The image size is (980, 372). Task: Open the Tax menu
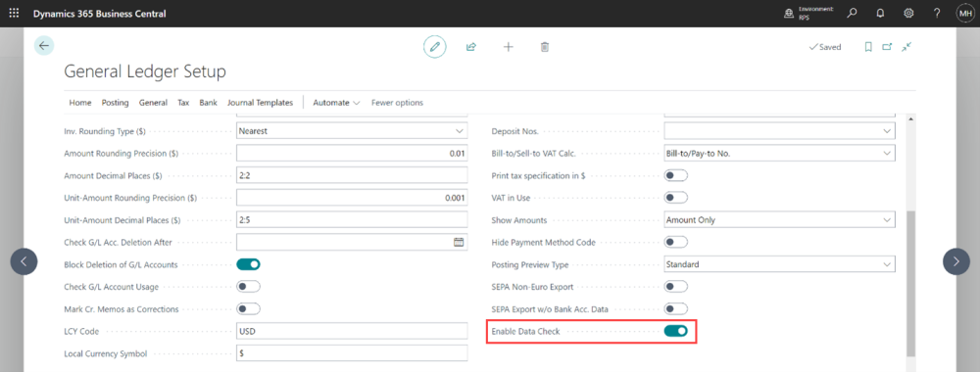[183, 103]
